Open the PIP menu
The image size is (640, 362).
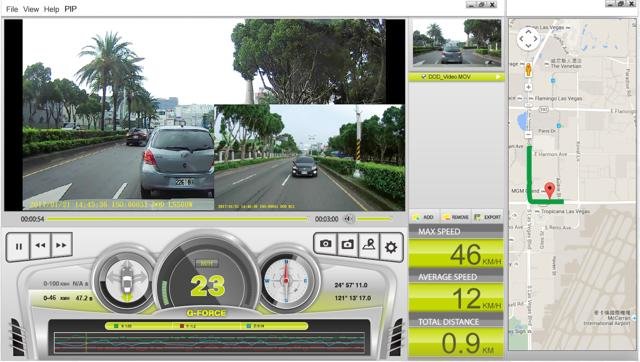pos(71,9)
